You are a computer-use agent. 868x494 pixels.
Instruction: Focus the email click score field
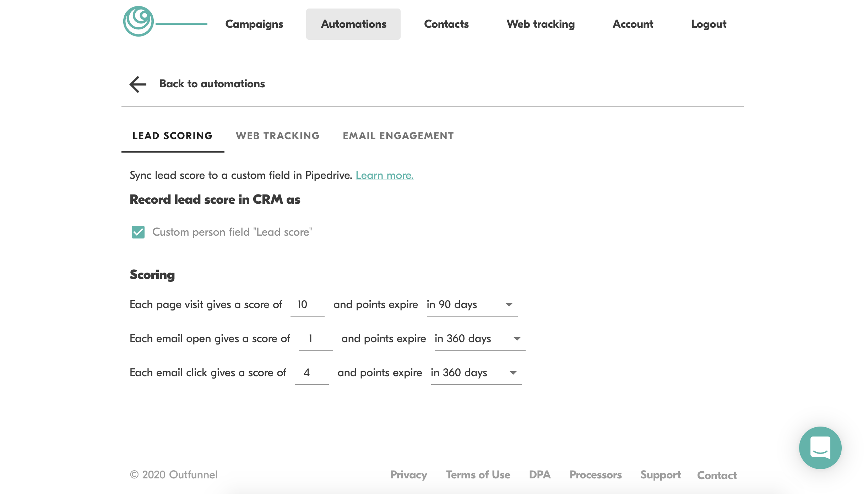pyautogui.click(x=312, y=373)
